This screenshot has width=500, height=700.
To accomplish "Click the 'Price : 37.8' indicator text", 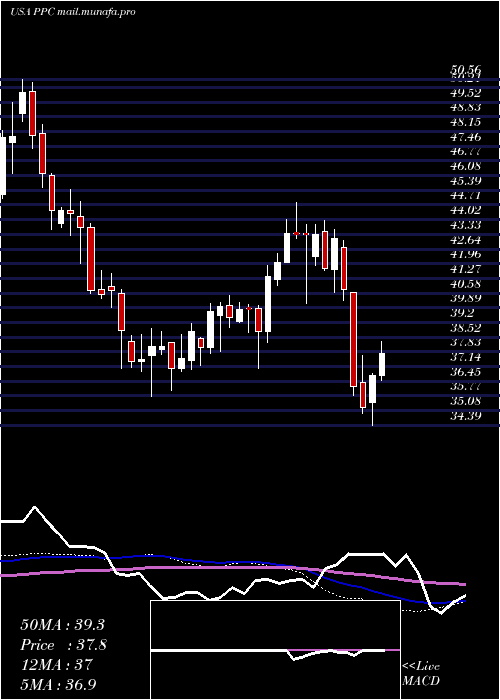I will click(x=63, y=645).
